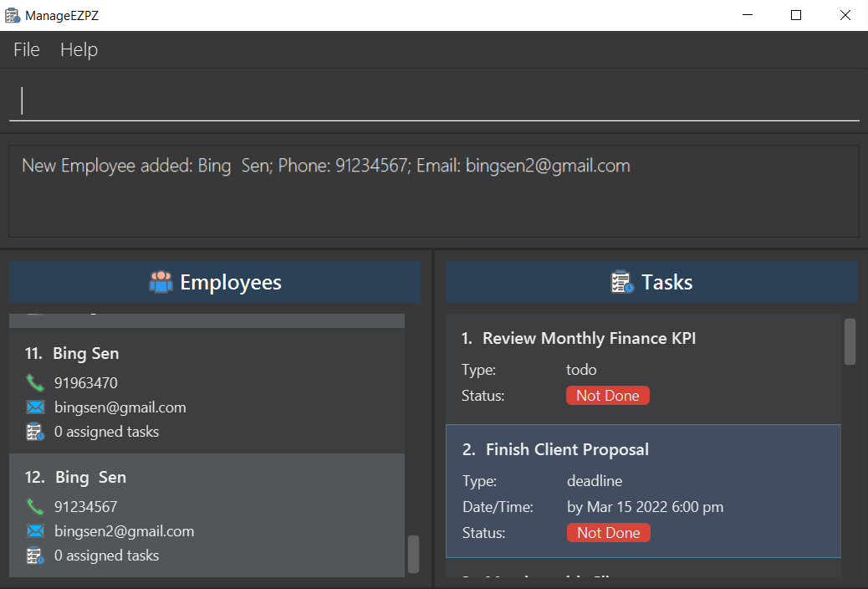
Task: Click the "deadline" type value
Action: coord(595,481)
